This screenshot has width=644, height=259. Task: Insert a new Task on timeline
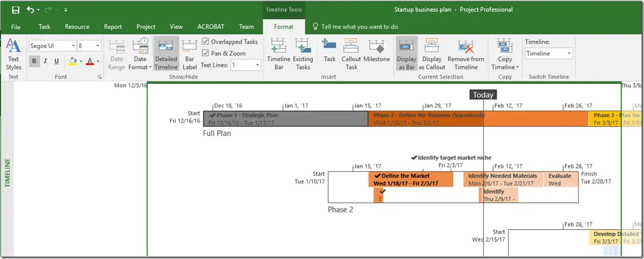pyautogui.click(x=329, y=51)
